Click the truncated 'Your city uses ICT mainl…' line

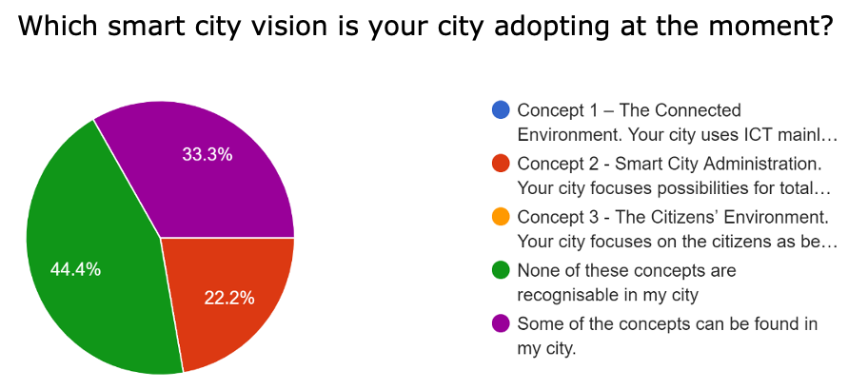coord(677,134)
